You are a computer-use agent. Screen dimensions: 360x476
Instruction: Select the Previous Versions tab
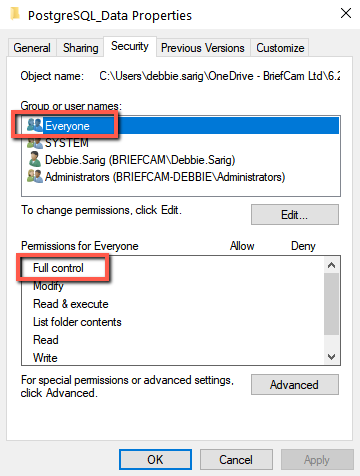pos(203,48)
